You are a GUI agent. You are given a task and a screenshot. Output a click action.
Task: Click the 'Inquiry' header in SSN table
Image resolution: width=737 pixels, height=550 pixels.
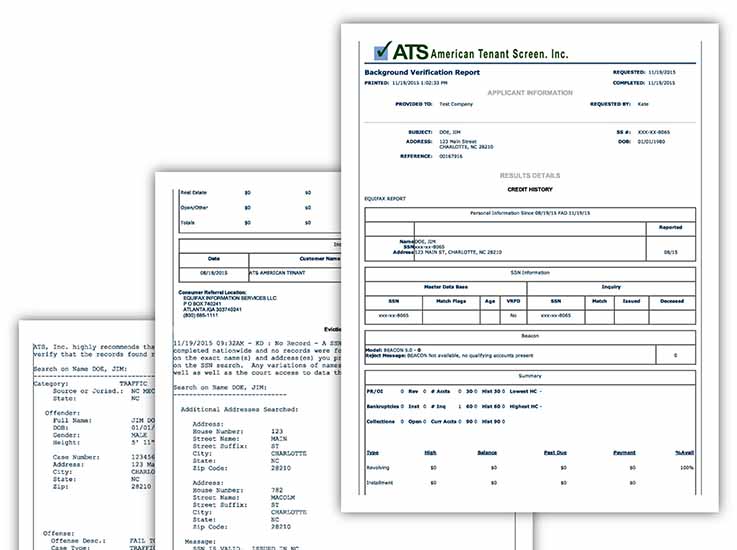coord(611,287)
